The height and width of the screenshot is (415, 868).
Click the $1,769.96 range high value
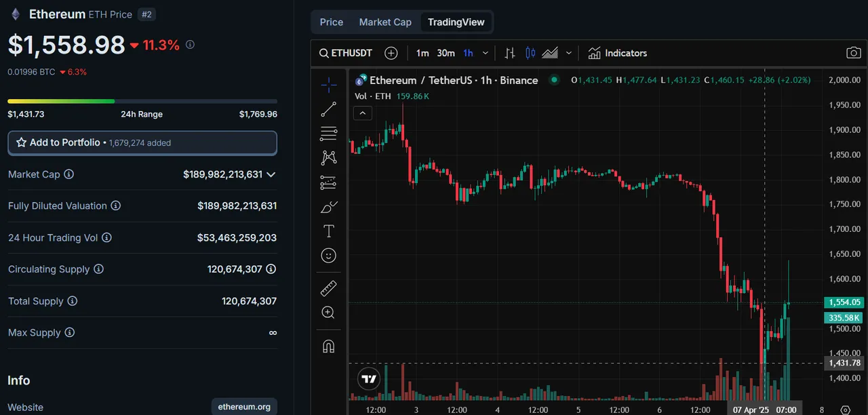[258, 114]
